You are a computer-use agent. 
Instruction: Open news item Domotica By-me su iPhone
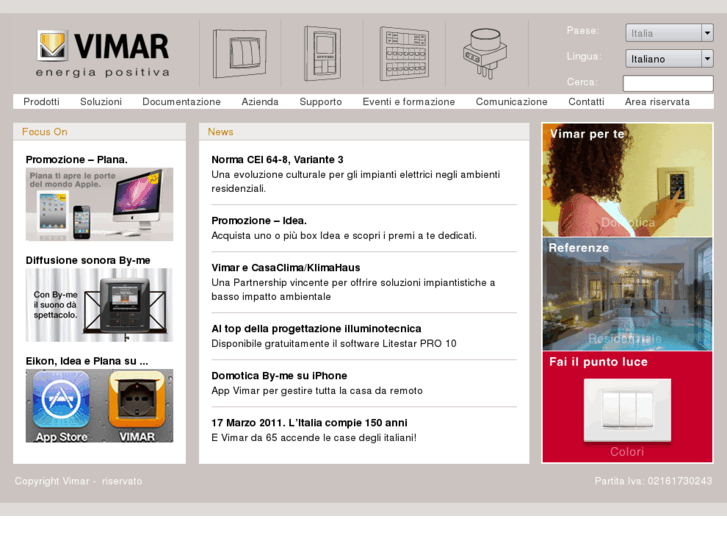pyautogui.click(x=279, y=376)
